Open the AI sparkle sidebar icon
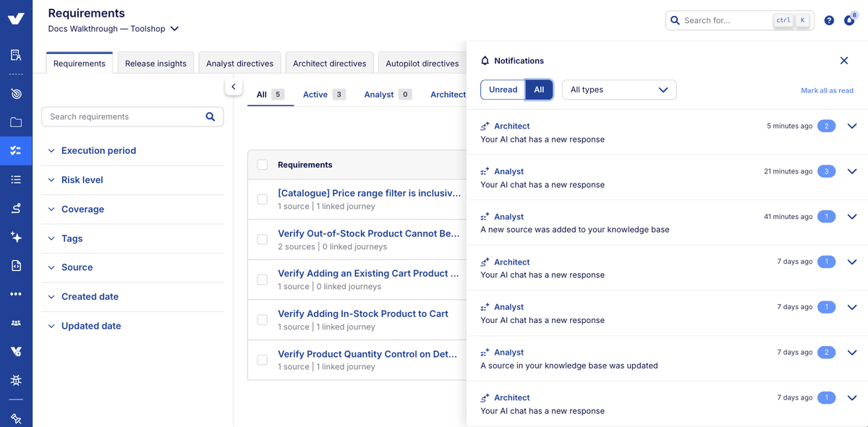The height and width of the screenshot is (427, 868). (16, 237)
